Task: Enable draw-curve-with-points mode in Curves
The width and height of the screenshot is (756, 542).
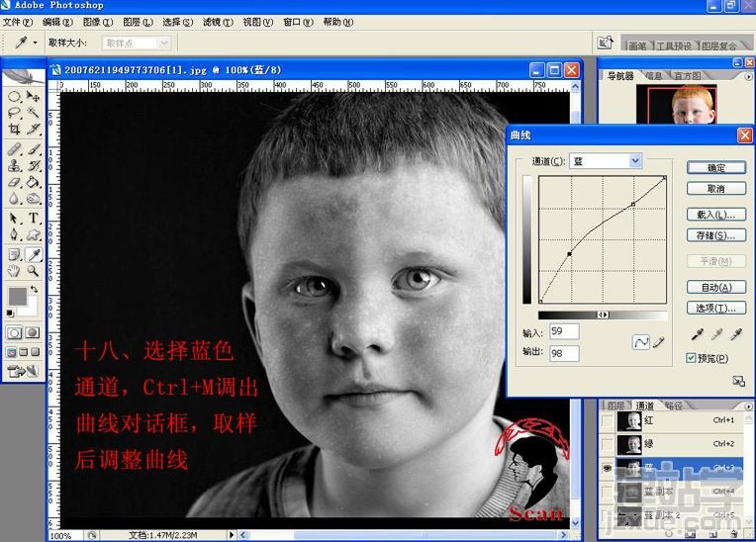Action: 641,342
